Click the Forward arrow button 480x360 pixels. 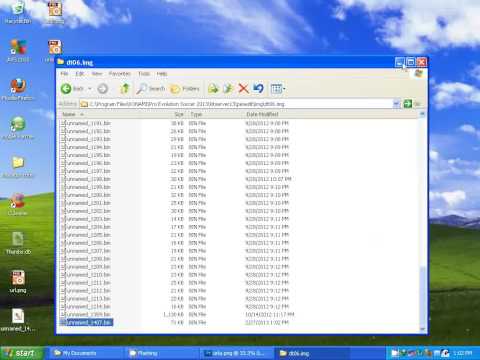[103, 88]
